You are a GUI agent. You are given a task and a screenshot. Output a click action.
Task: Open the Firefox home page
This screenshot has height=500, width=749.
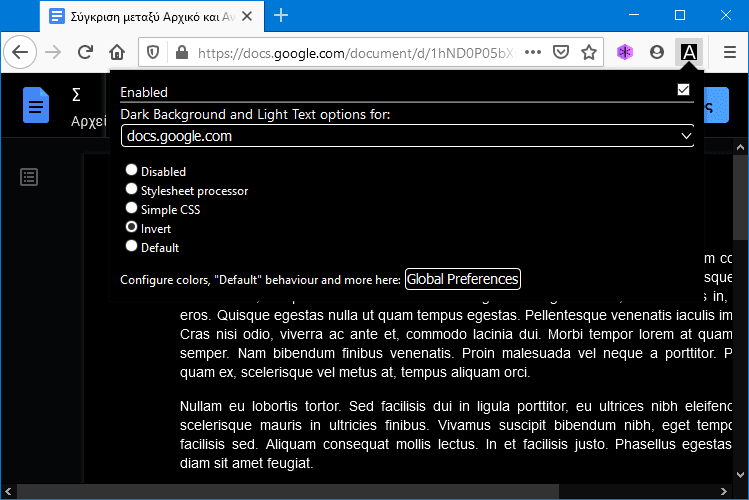117,52
